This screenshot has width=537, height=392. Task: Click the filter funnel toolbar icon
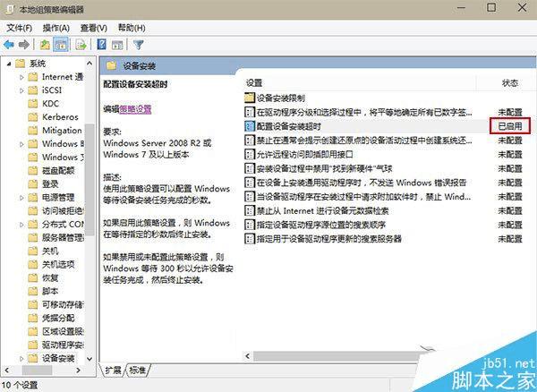pyautogui.click(x=139, y=45)
